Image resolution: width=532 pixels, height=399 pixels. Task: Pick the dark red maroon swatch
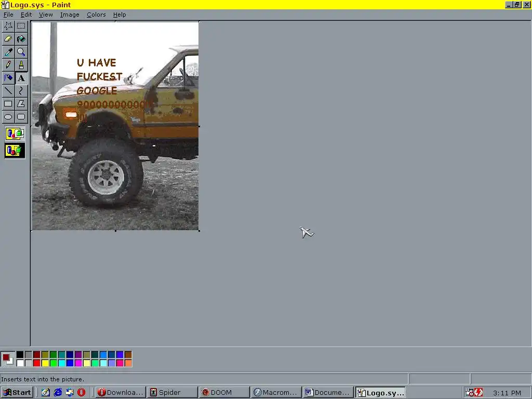(37, 355)
